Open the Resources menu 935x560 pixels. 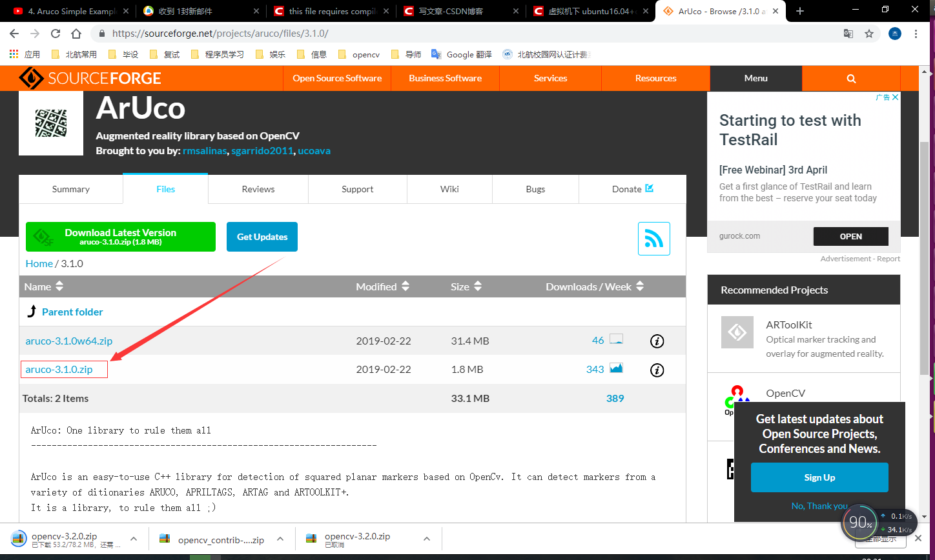click(x=655, y=78)
